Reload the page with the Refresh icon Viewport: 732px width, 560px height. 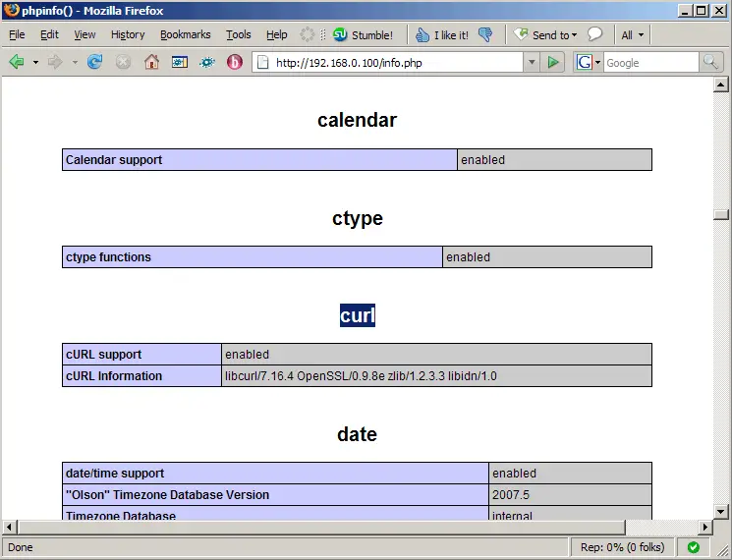[x=94, y=62]
